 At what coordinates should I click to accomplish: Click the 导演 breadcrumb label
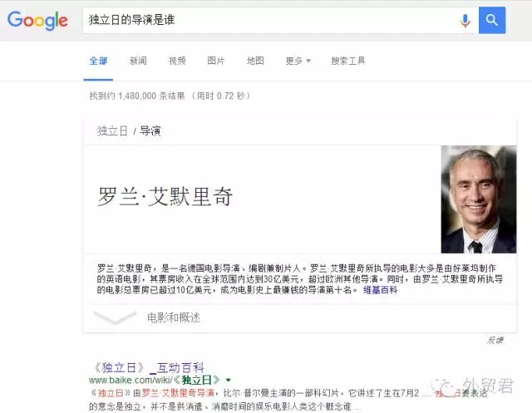point(150,131)
